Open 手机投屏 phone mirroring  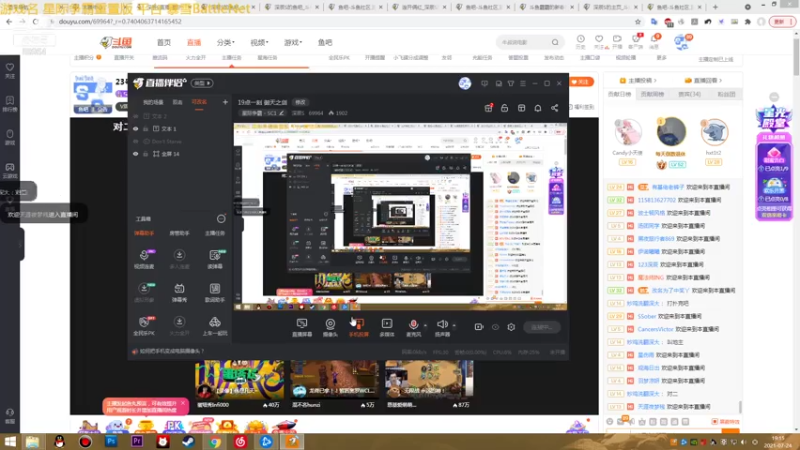coord(359,327)
